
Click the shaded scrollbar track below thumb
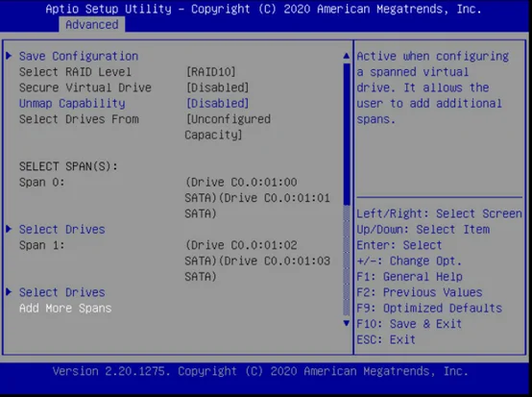click(347, 261)
